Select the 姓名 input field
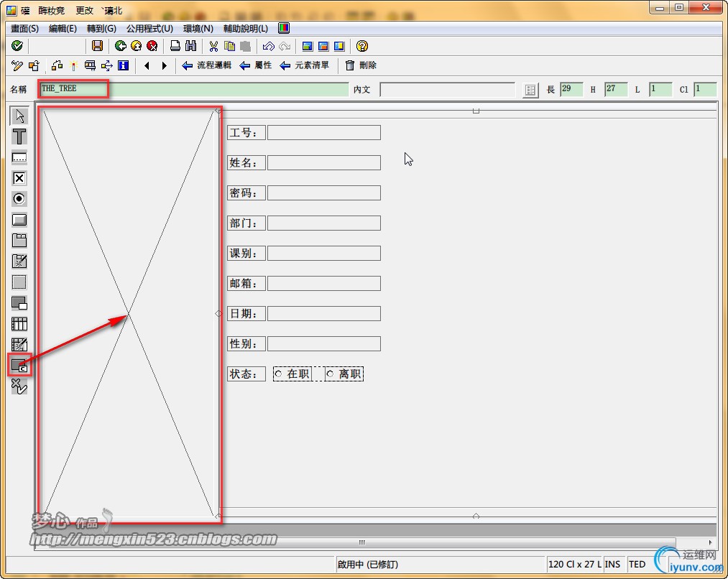728x579 pixels. (324, 162)
